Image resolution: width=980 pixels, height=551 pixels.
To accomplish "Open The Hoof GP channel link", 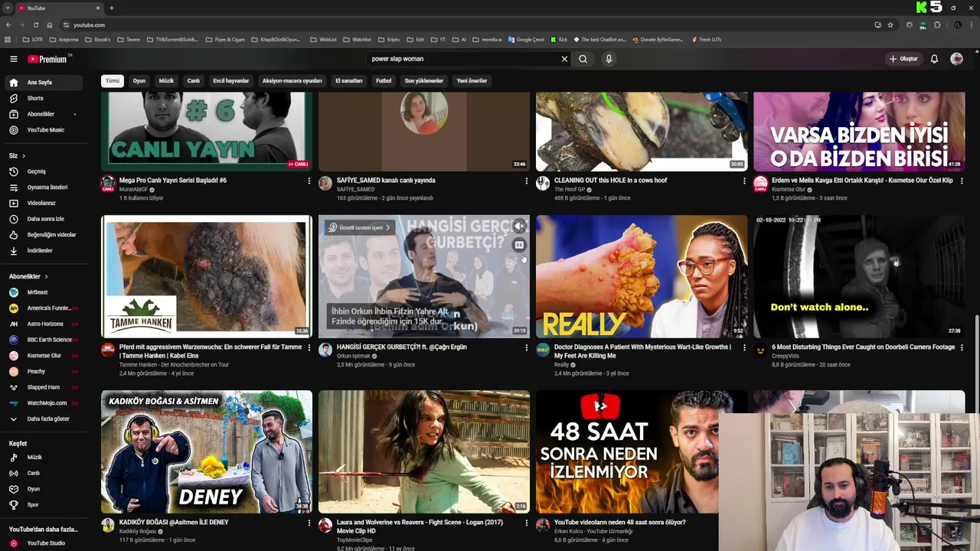I will pos(570,189).
